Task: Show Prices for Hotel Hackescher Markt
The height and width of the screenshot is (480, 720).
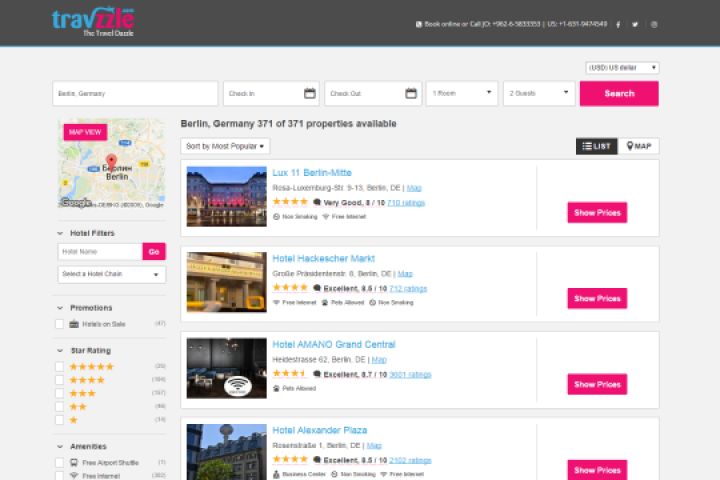Action: [597, 299]
